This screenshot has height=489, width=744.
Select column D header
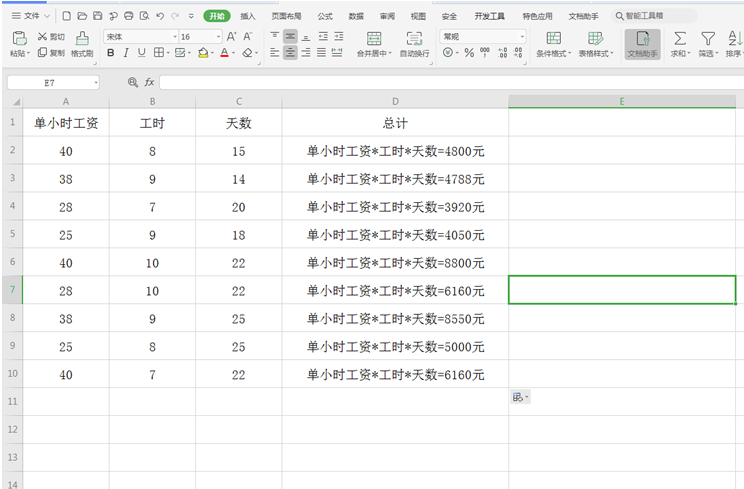(x=395, y=101)
